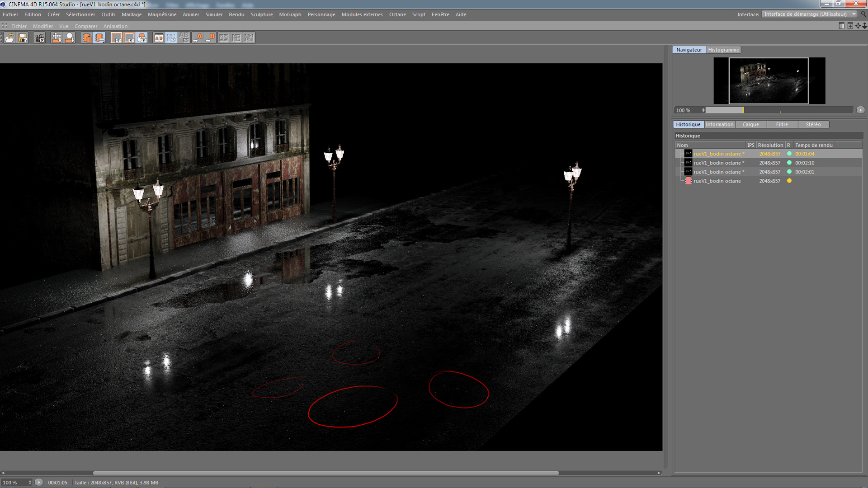Click the Open image folder icon
Screen dimensions: 868x488
(x=9, y=38)
